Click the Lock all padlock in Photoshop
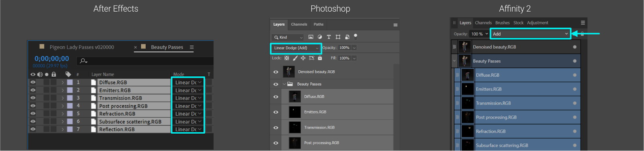The image size is (644, 151). (x=320, y=58)
